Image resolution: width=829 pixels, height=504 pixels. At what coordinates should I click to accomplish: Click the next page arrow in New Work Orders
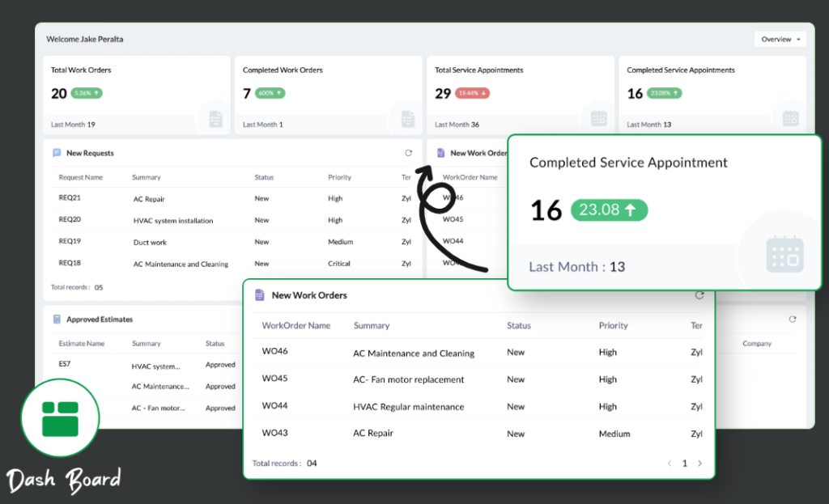(x=699, y=463)
